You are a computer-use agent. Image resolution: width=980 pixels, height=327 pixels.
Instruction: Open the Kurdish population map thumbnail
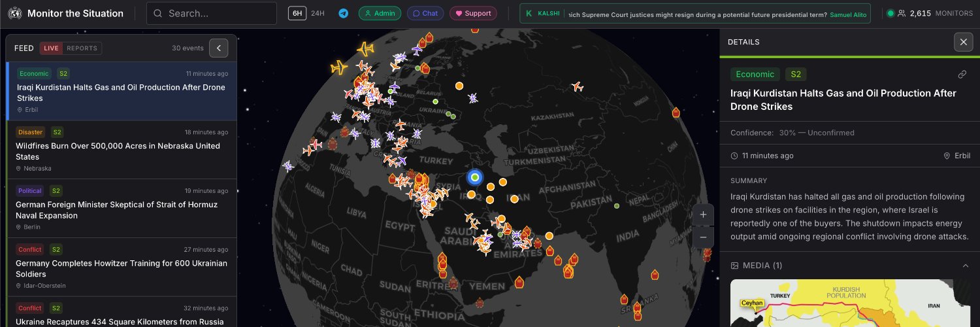[850, 303]
